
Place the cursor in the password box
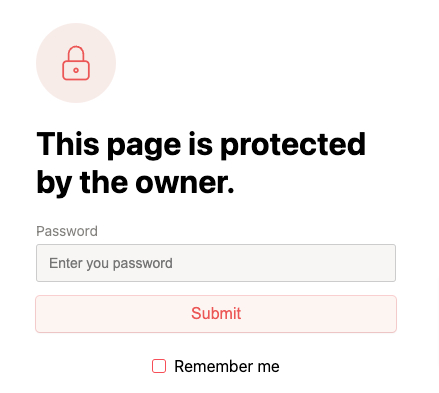(216, 263)
